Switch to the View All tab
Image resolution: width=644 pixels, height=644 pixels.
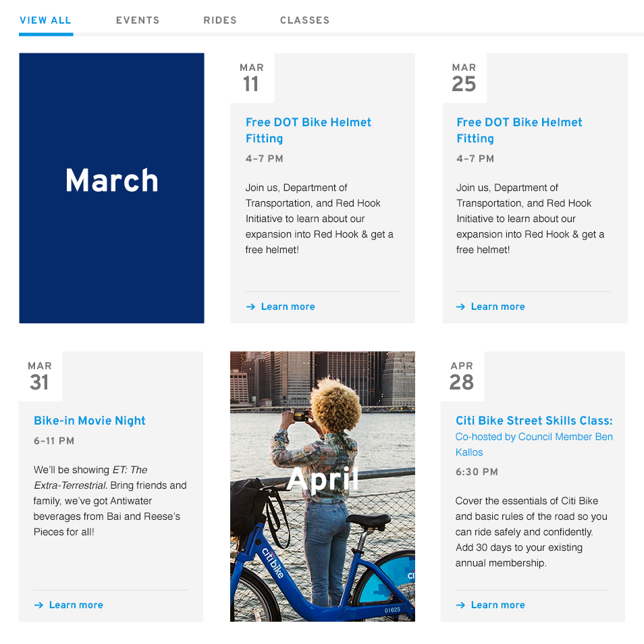pyautogui.click(x=46, y=20)
